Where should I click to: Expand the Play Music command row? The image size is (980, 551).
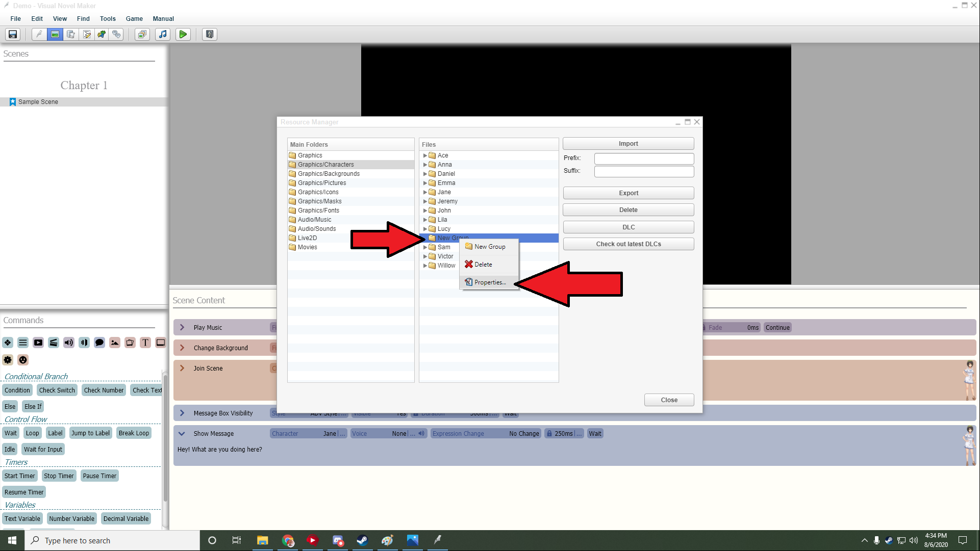coord(182,327)
